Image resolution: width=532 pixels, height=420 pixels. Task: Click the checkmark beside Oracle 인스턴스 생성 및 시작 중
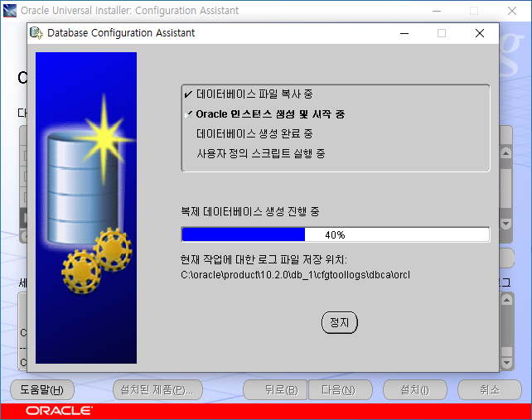point(188,114)
